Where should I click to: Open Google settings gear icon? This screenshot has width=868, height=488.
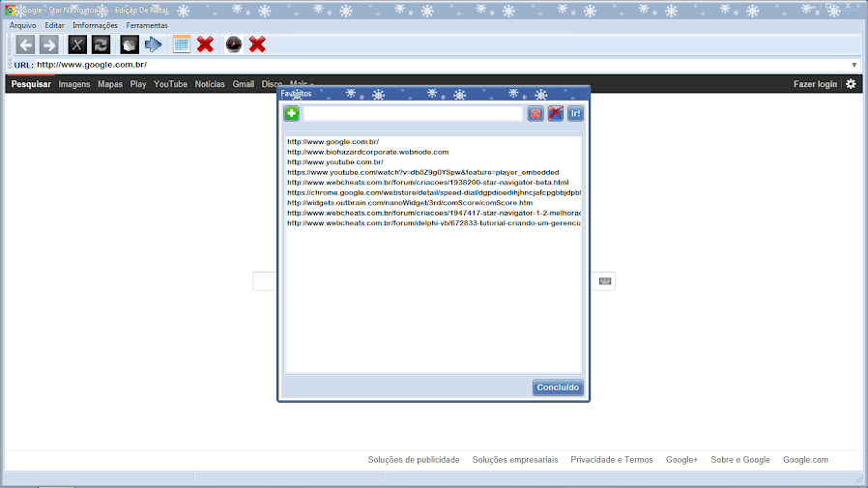pos(851,84)
